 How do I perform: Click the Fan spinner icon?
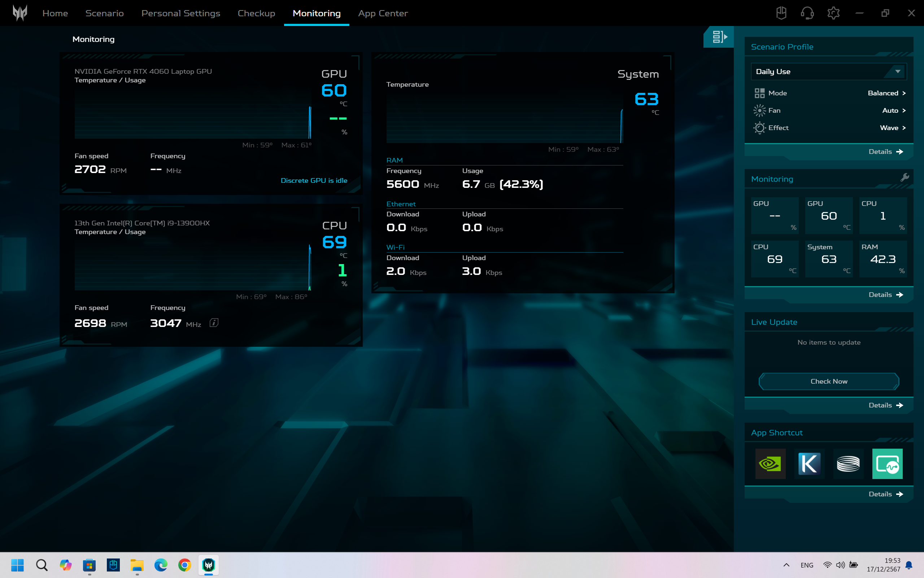click(759, 111)
